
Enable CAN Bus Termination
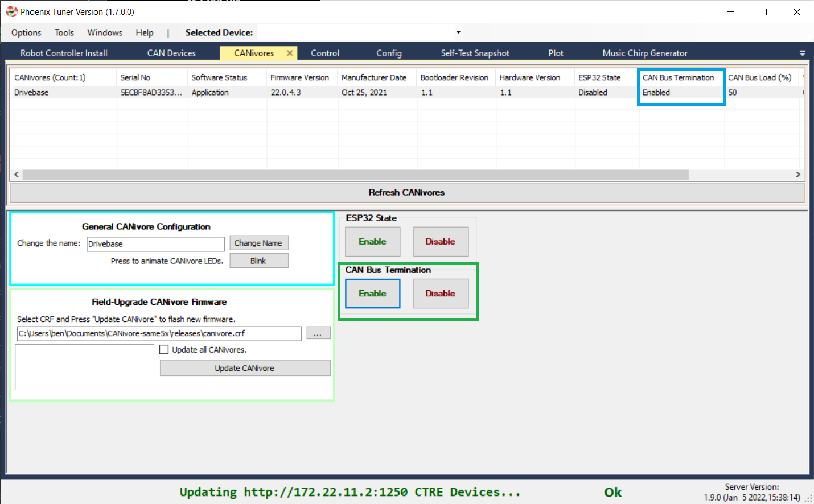(x=373, y=294)
